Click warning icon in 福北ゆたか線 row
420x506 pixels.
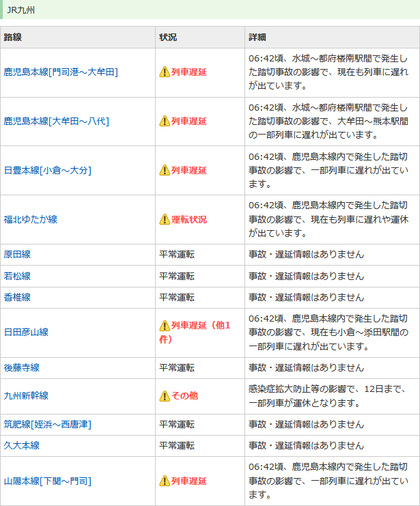165,219
